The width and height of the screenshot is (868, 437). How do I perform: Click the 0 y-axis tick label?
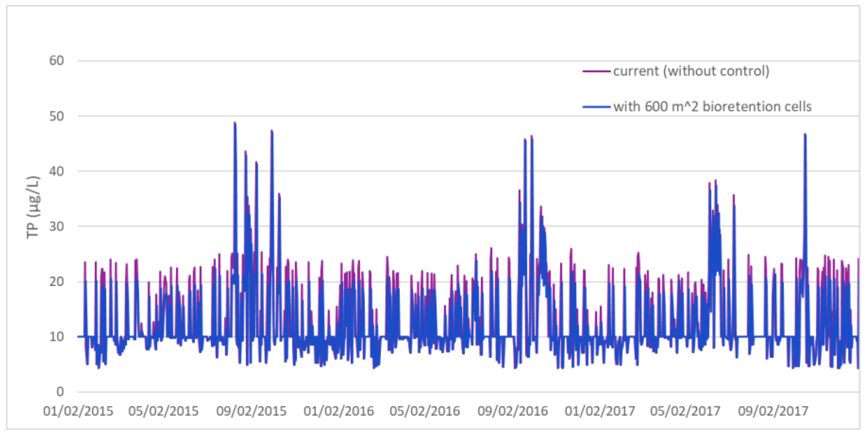point(60,391)
